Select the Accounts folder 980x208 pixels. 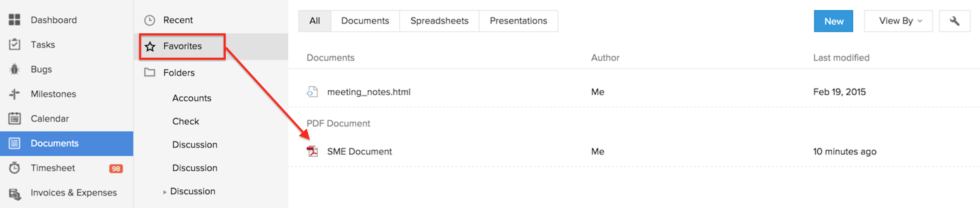[192, 98]
